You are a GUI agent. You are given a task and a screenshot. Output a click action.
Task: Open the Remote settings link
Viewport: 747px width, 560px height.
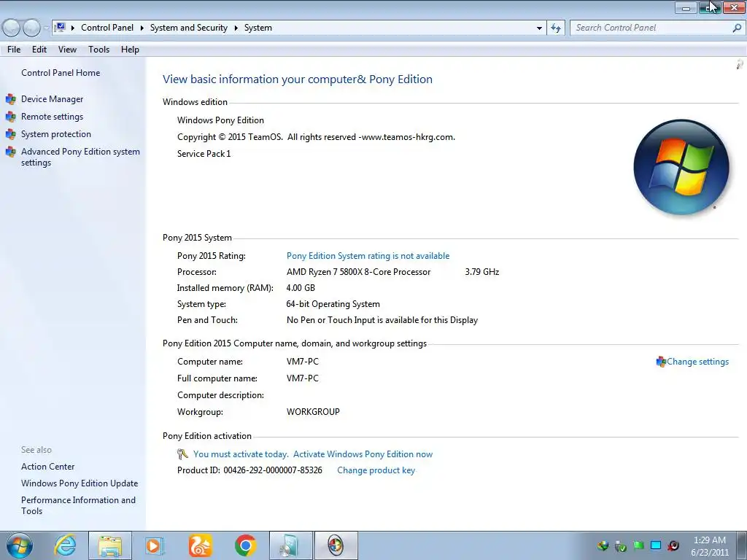(x=52, y=117)
